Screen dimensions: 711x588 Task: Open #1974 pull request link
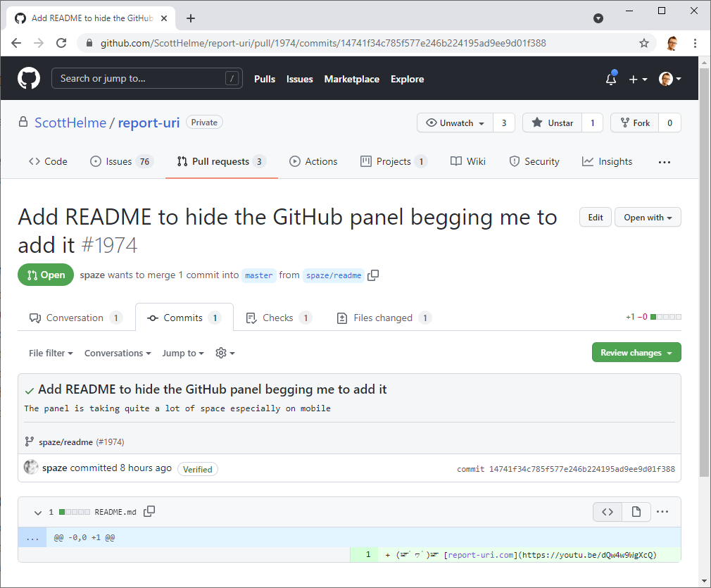(x=111, y=442)
